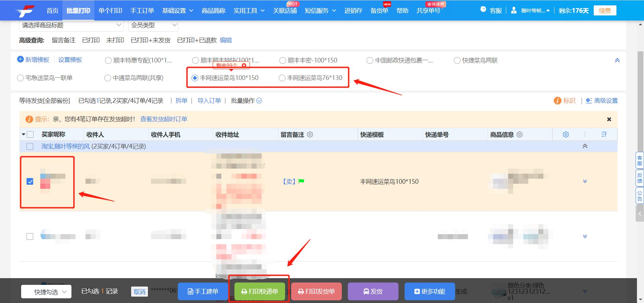Open the 进销存 tab
This screenshot has width=644, height=303.
tap(353, 11)
